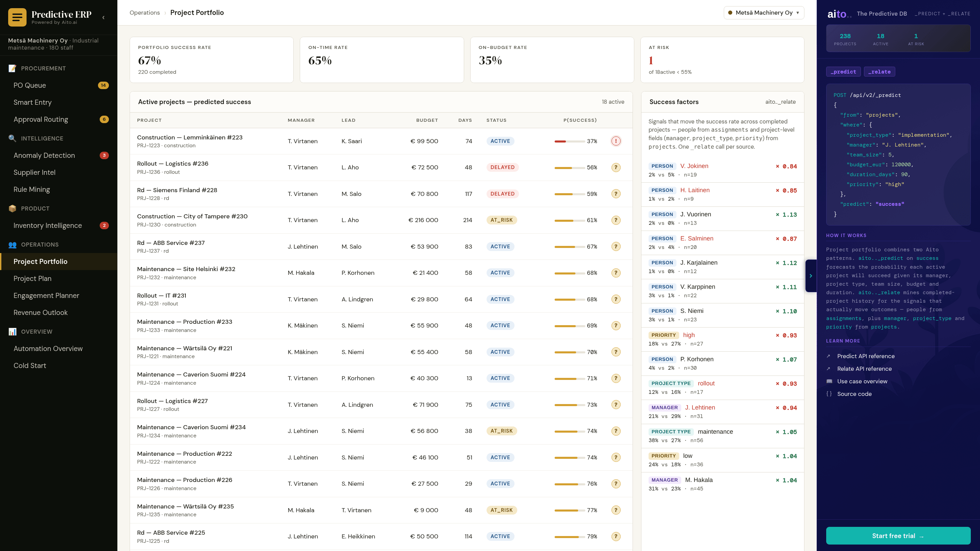980x551 pixels.
Task: Collapse the Aito side panel arrow
Action: coord(811,276)
